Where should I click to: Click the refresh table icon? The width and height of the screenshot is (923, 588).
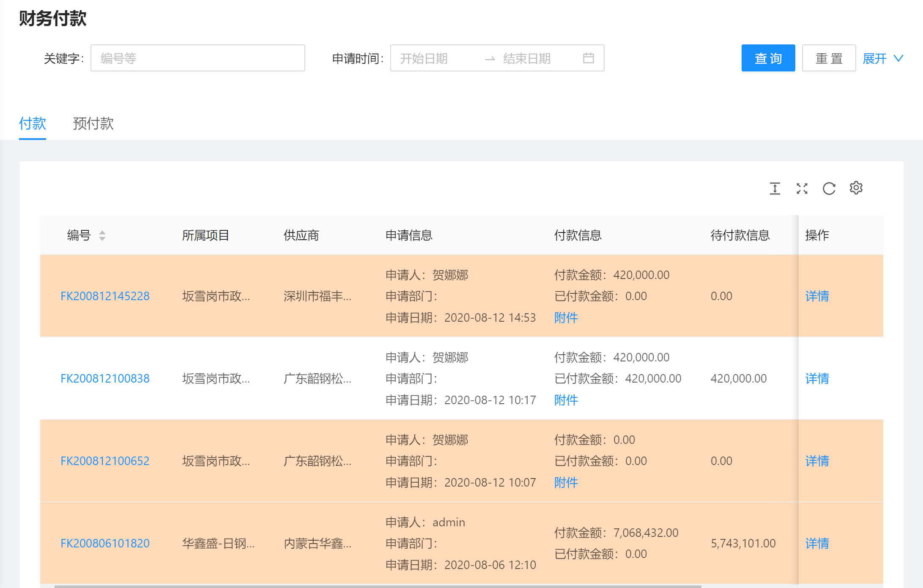pyautogui.click(x=829, y=188)
